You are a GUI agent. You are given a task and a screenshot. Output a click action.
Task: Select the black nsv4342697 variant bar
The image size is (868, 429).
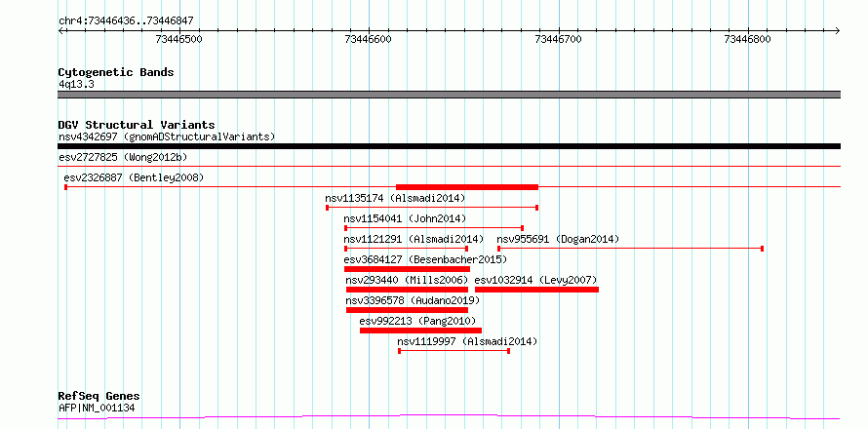click(449, 146)
